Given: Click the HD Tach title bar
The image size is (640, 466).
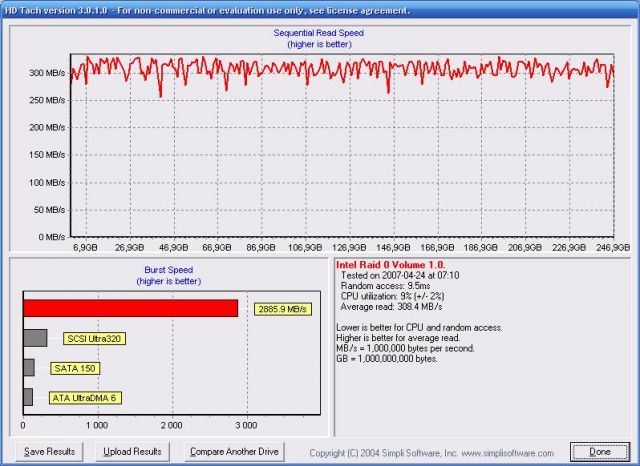Looking at the screenshot, I should (320, 10).
